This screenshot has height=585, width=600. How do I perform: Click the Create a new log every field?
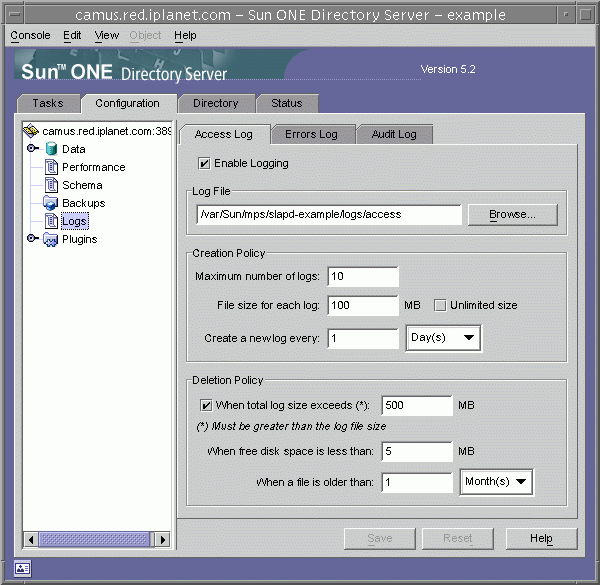point(363,338)
